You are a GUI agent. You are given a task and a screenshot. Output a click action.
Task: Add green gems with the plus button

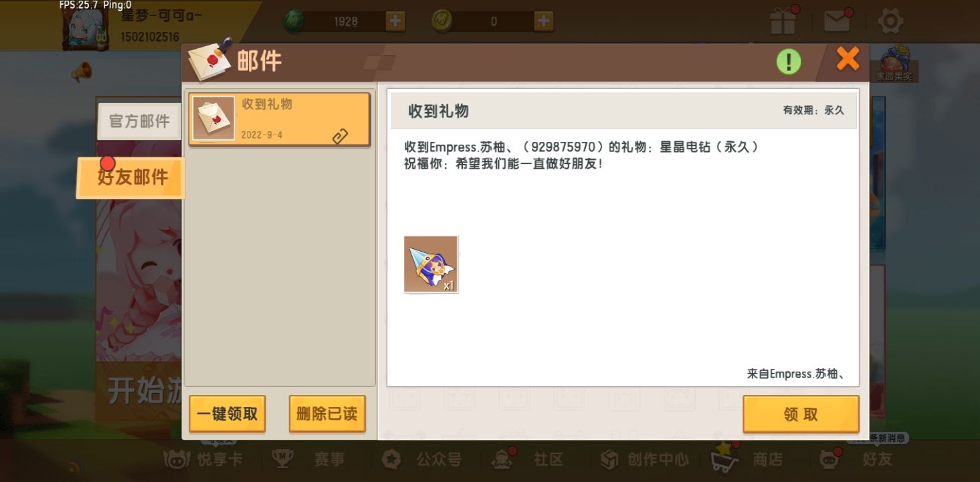click(395, 21)
